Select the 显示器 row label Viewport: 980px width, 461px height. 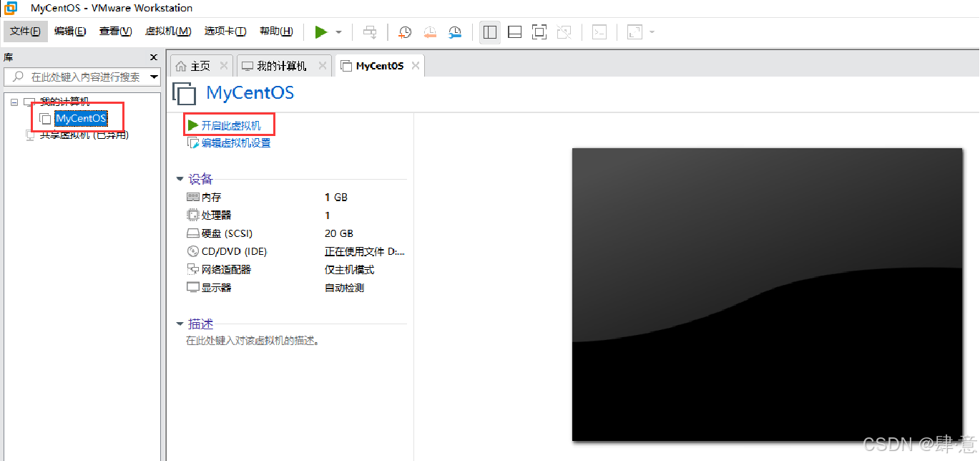pos(216,288)
